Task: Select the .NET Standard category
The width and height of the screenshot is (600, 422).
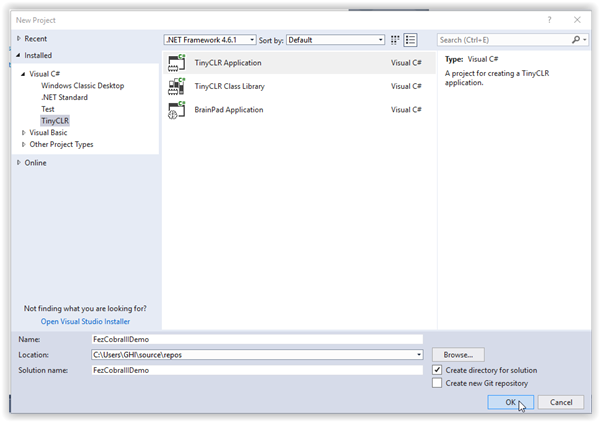Action: [x=65, y=97]
